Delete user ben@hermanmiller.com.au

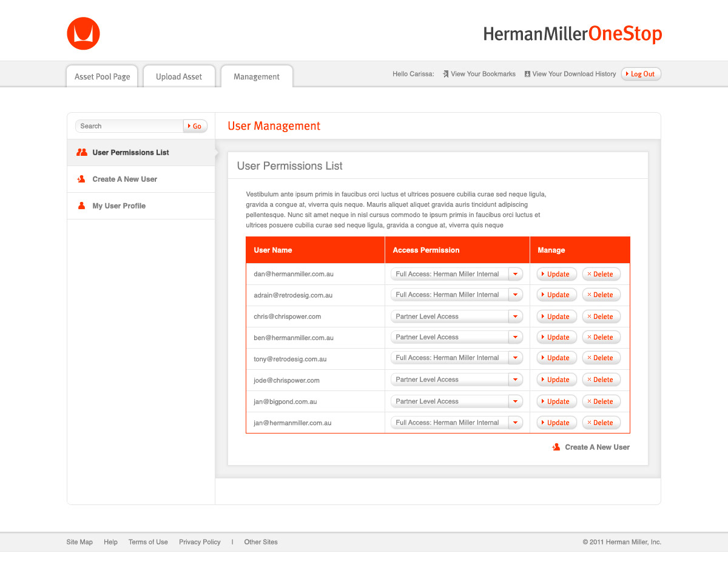pyautogui.click(x=601, y=337)
